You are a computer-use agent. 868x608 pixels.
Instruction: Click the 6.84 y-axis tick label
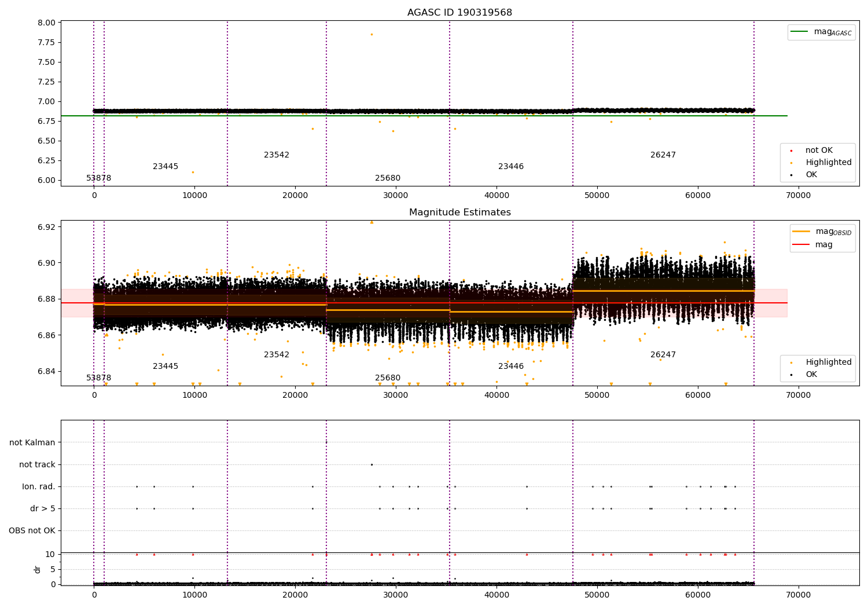(46, 372)
